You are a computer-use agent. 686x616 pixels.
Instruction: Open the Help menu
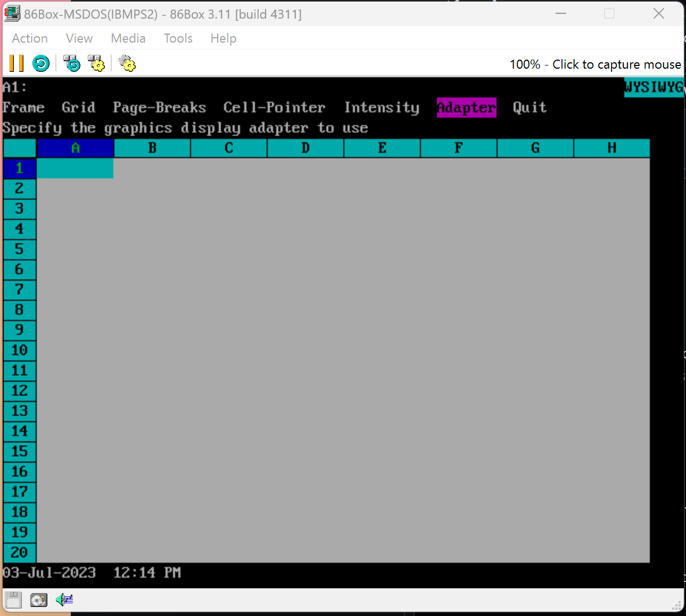[x=223, y=38]
